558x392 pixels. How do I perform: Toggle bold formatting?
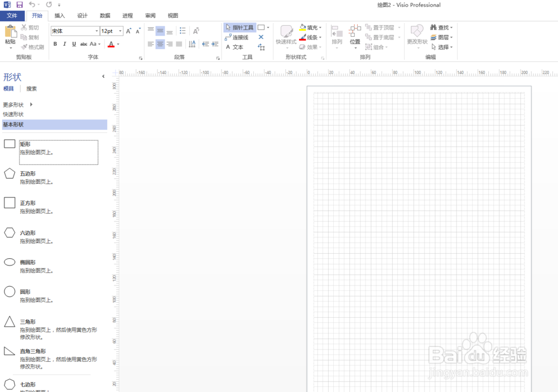(55, 44)
